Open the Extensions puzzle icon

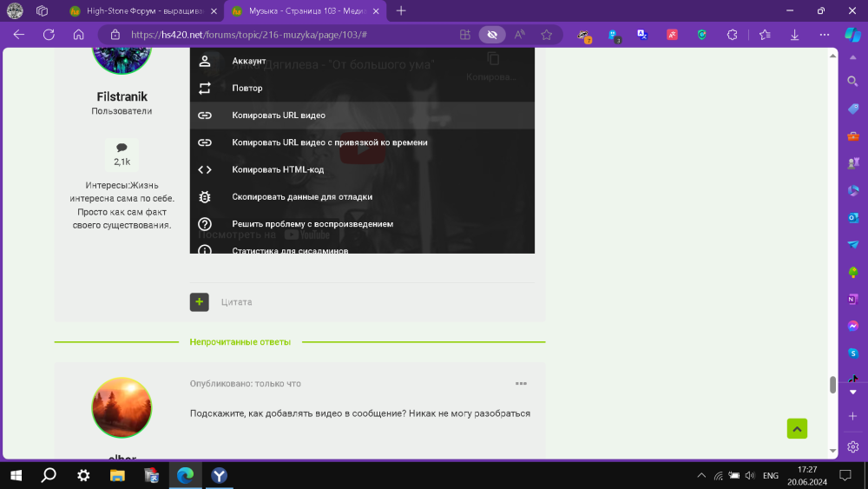tap(732, 35)
